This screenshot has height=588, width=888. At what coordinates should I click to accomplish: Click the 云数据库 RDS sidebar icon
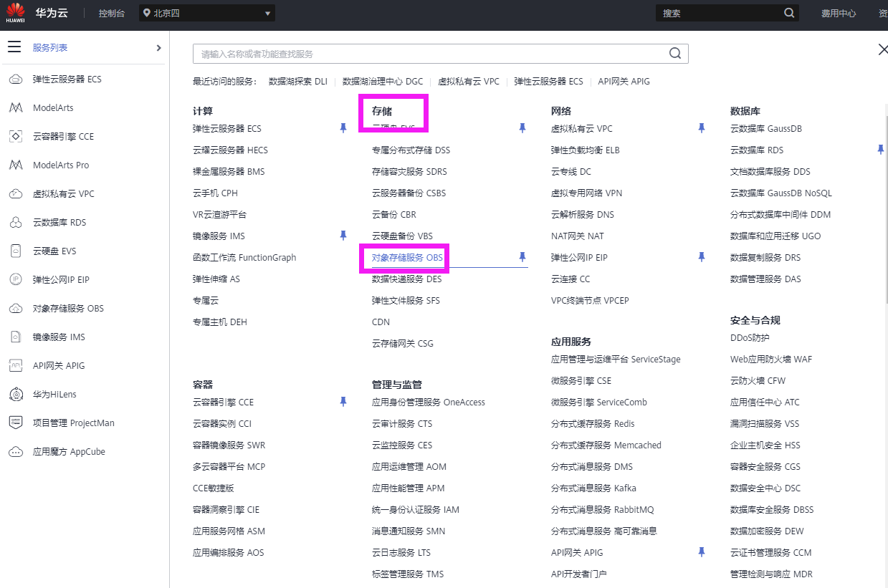click(x=16, y=222)
